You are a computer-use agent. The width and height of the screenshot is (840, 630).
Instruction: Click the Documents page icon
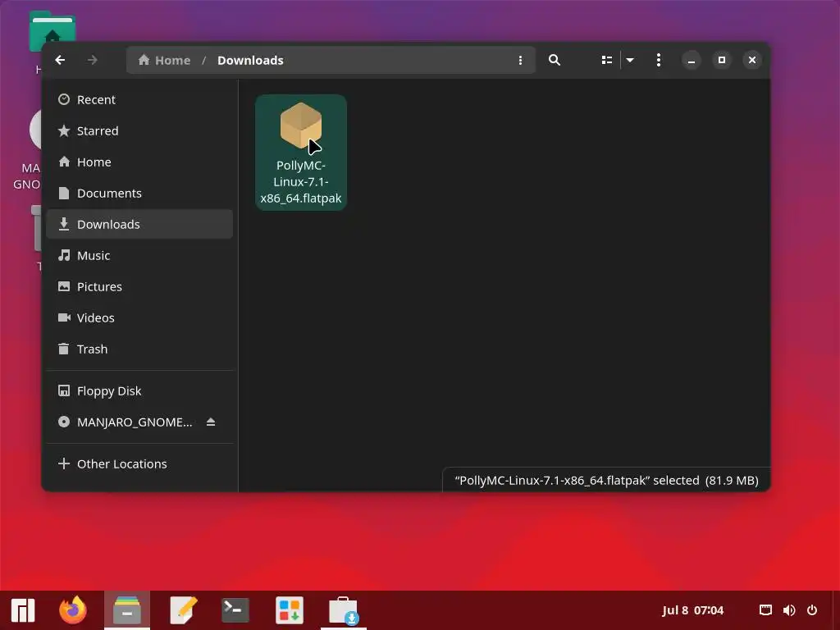tap(64, 193)
